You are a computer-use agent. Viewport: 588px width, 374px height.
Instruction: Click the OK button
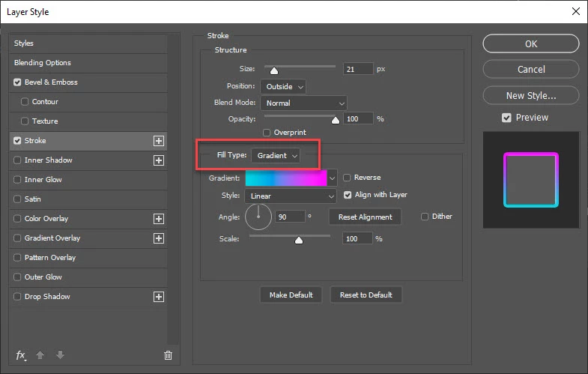[531, 44]
